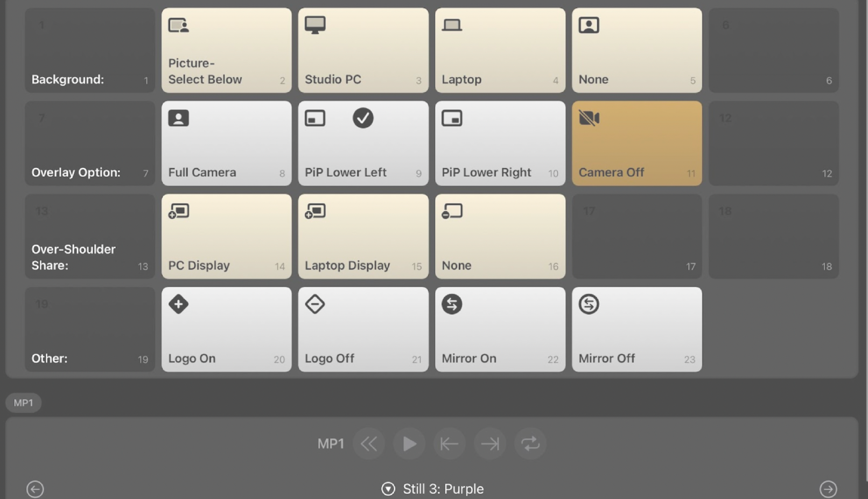This screenshot has width=868, height=499.
Task: Go back to the previous still
Action: (34, 489)
